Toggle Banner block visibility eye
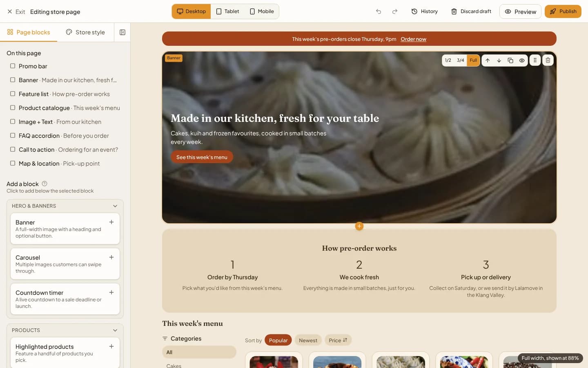588x368 pixels. (x=522, y=61)
